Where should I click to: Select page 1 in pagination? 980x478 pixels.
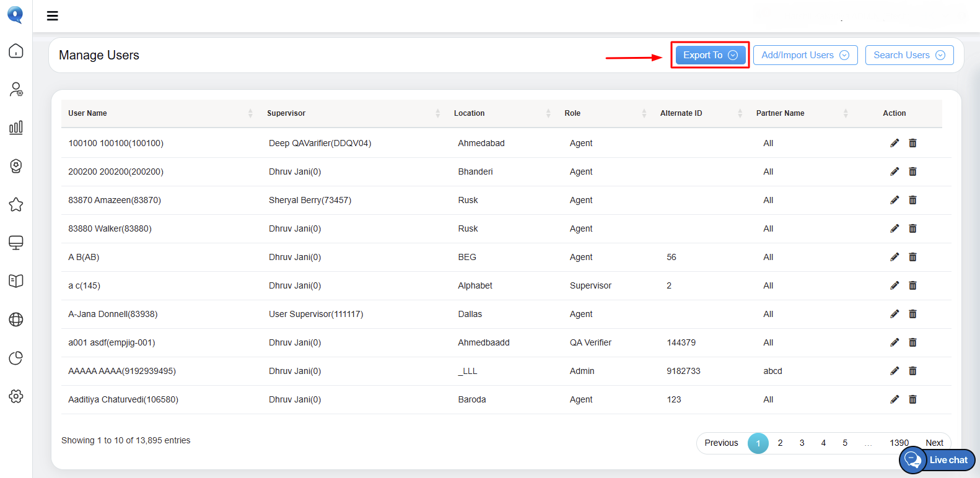click(x=758, y=443)
